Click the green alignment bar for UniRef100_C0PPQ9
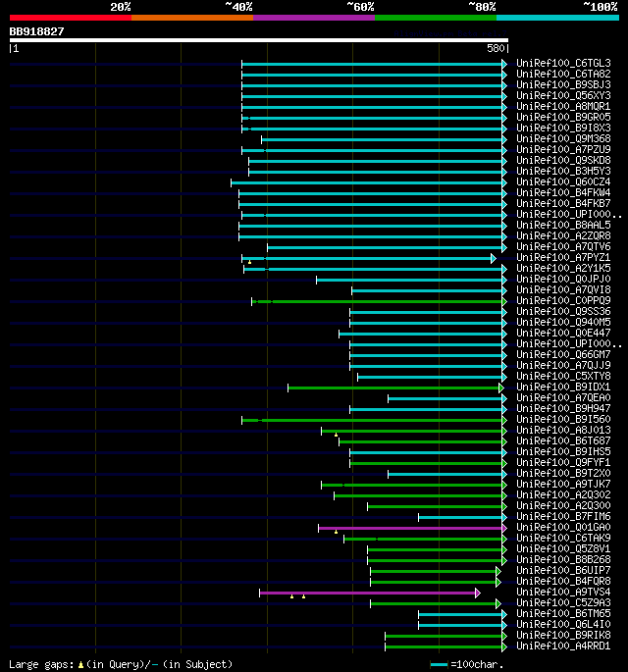Screen dimensions: 628x672 379,302
